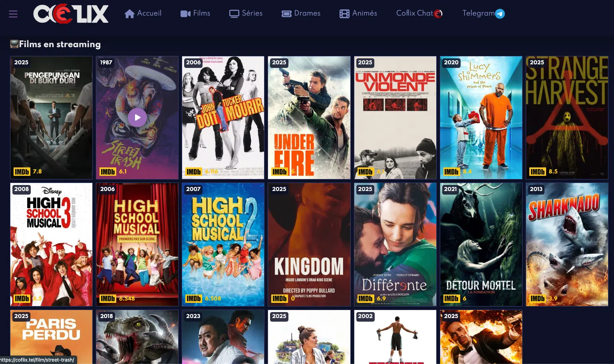Open the Sharknado movie poster

pyautogui.click(x=567, y=245)
